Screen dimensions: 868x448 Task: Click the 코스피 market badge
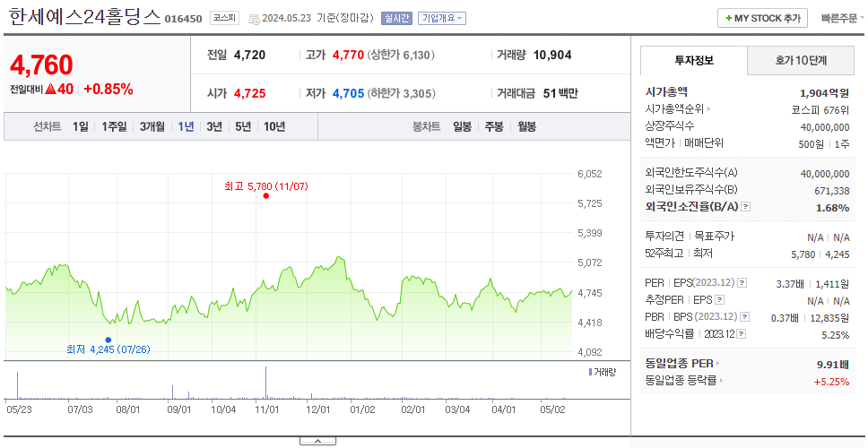224,18
